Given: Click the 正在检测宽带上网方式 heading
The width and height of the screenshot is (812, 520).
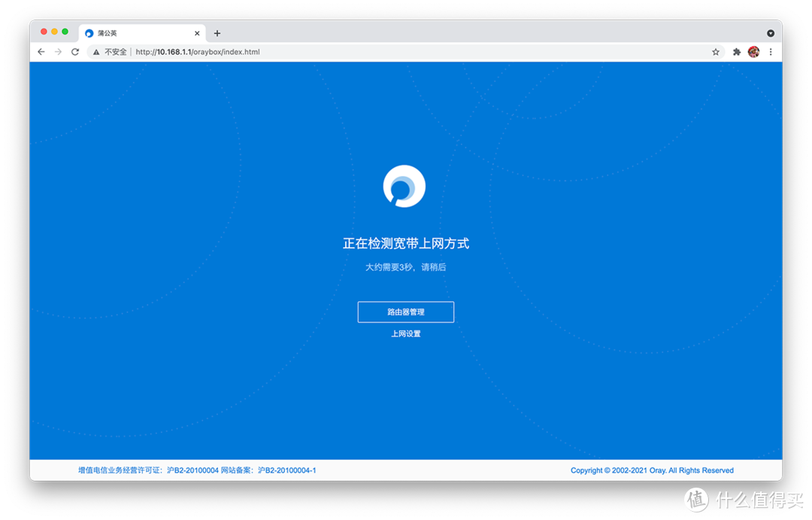Looking at the screenshot, I should 406,244.
